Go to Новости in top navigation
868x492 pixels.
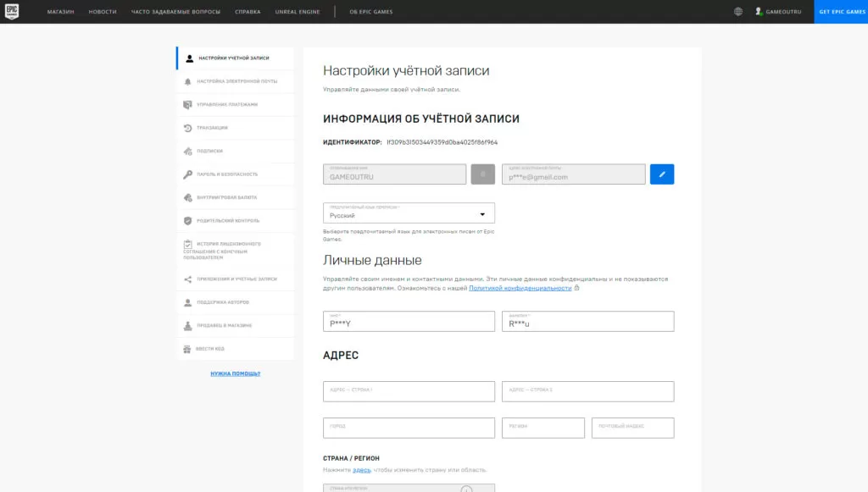pos(103,12)
